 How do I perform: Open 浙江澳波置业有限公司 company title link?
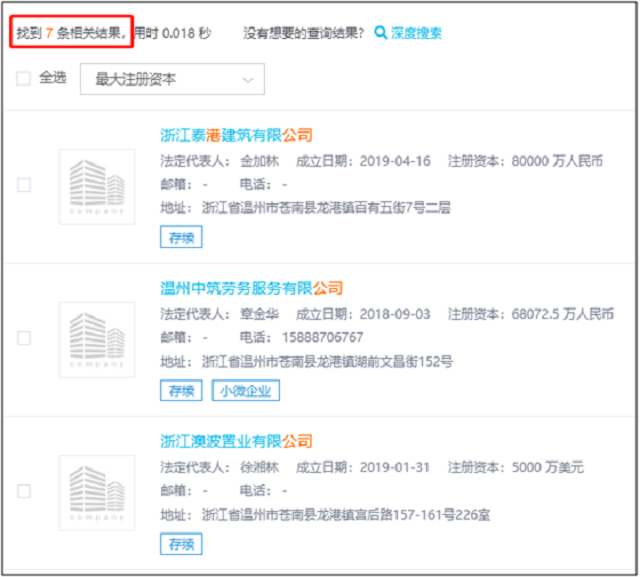tap(237, 441)
